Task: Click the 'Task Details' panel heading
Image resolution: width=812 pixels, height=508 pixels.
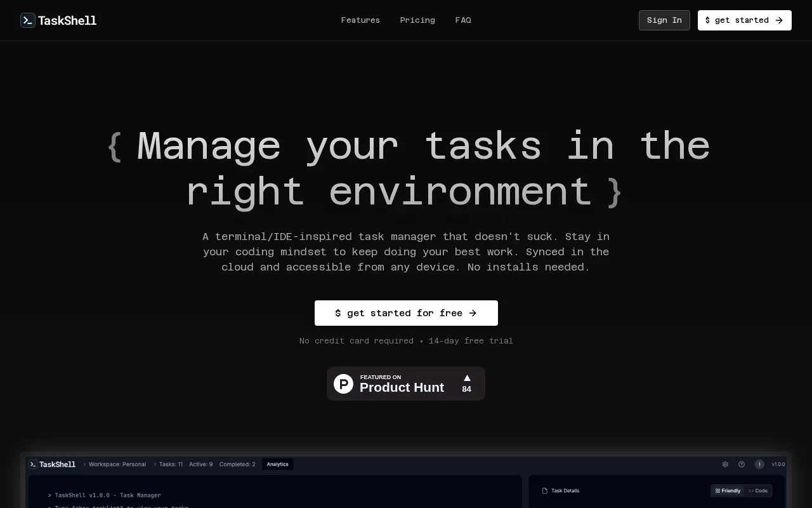Action: [565, 491]
